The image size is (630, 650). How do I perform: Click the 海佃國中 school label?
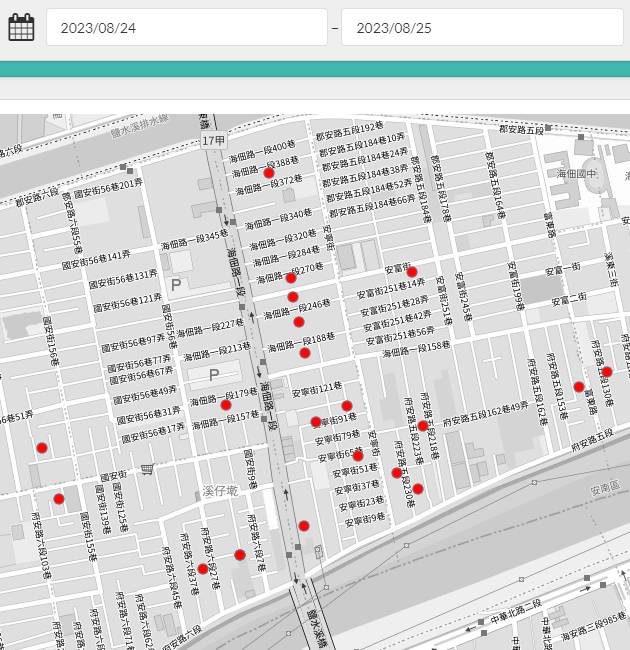tap(576, 173)
